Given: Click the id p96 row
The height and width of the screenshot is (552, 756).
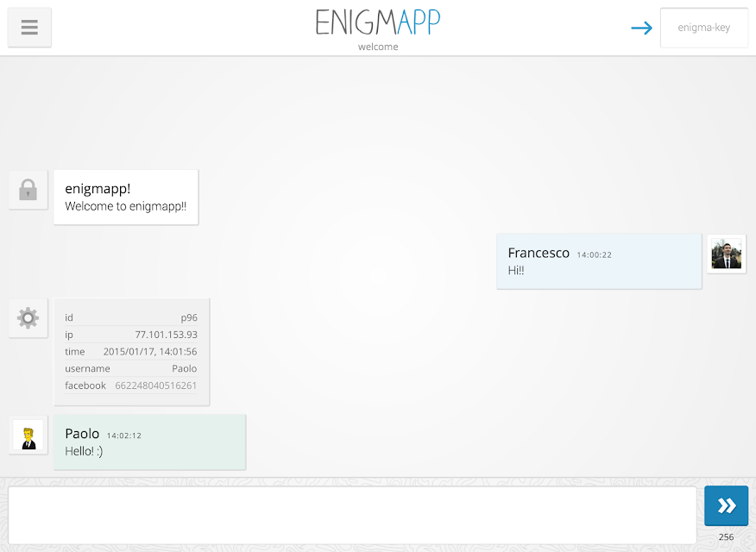Looking at the screenshot, I should click(x=131, y=317).
